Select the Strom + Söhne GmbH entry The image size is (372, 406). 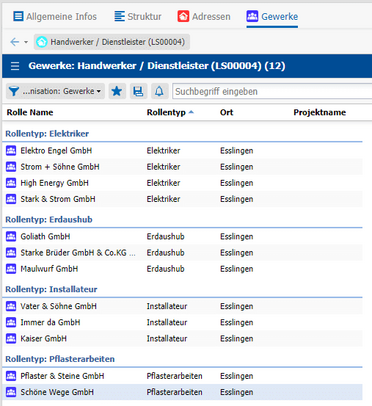click(60, 167)
